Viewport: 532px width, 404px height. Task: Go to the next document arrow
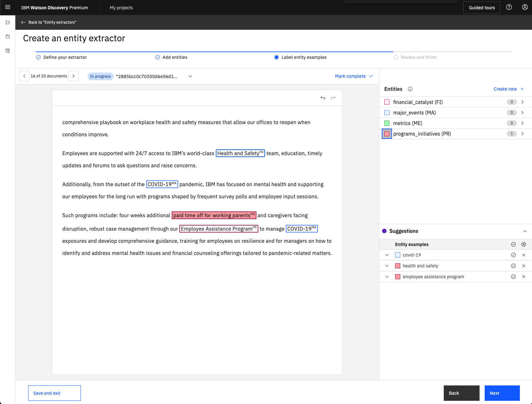[x=74, y=76]
